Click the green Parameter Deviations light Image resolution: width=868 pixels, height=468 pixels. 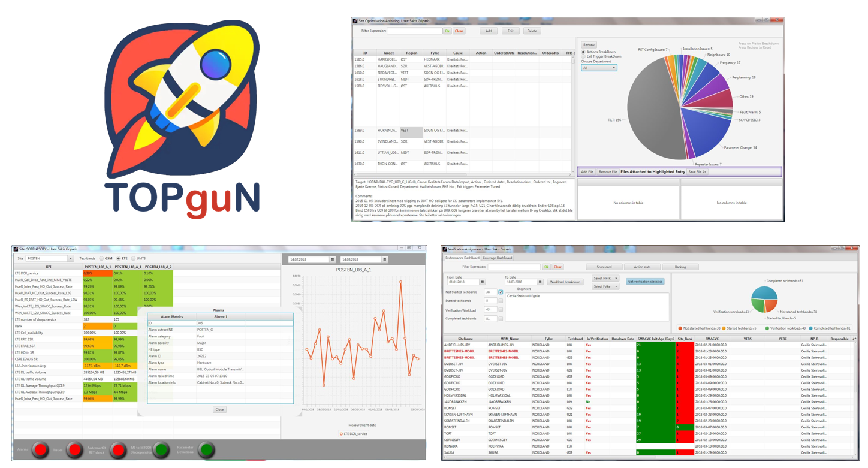(x=206, y=449)
